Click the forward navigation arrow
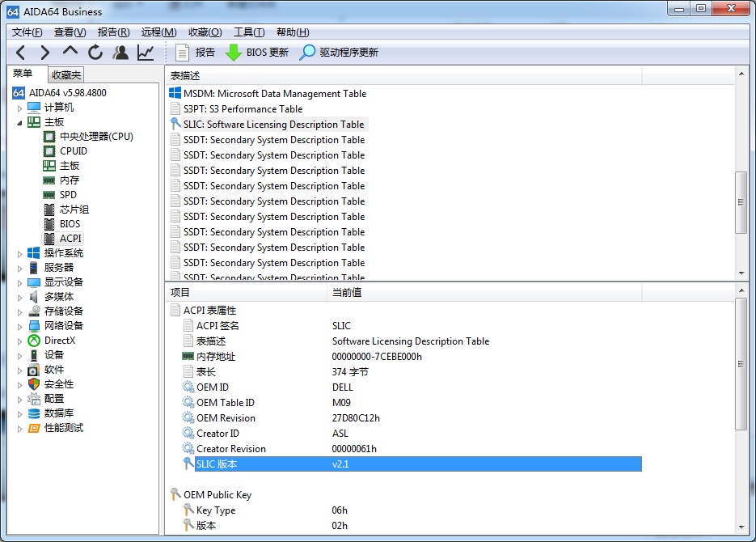The image size is (756, 542). (45, 53)
